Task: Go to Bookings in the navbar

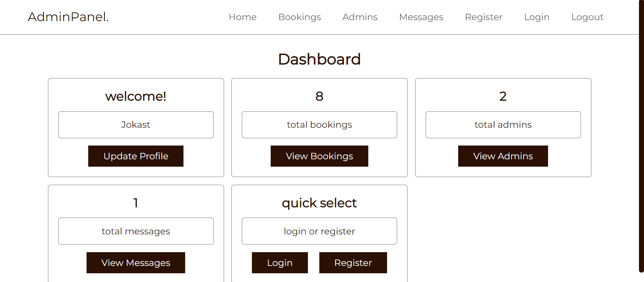Action: coord(300,17)
